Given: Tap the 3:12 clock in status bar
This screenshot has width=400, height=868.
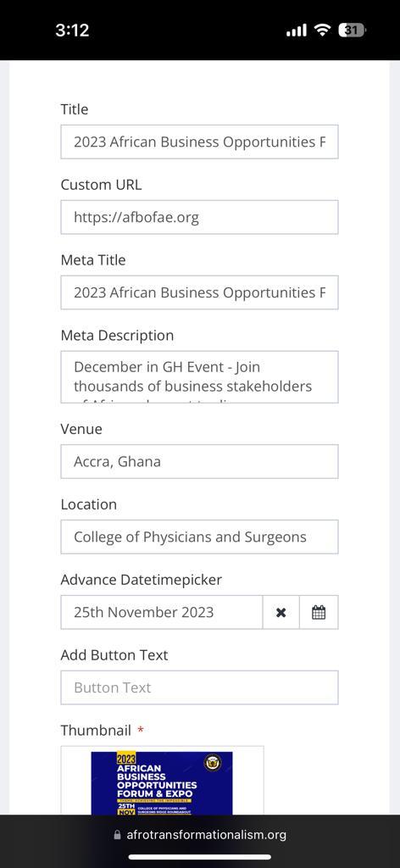Looking at the screenshot, I should 72,30.
